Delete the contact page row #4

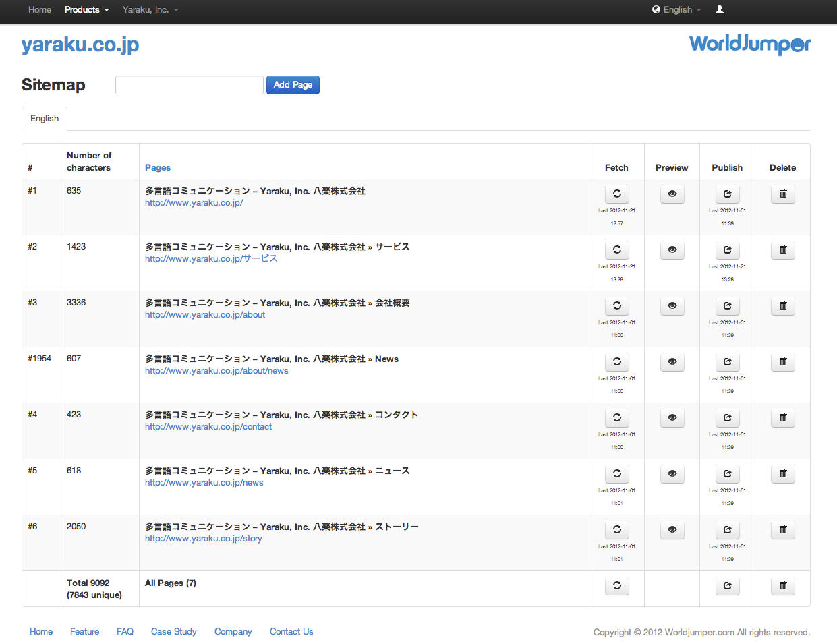[x=782, y=417]
